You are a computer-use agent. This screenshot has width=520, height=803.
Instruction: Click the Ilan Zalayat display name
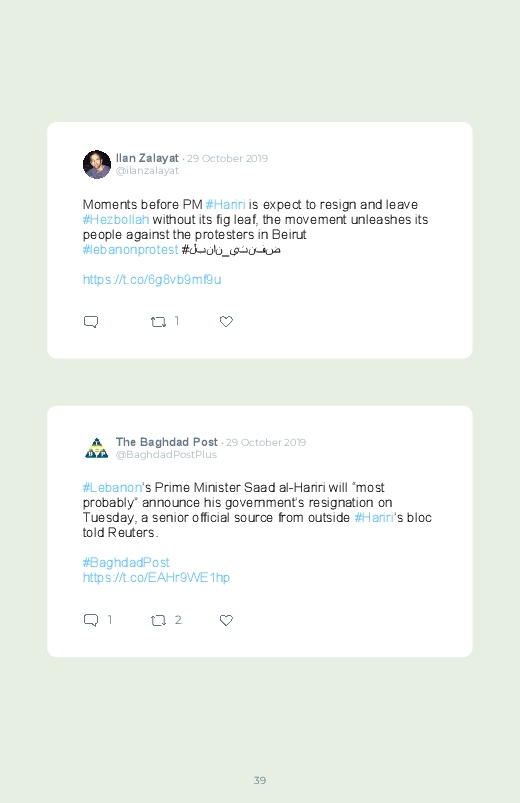pos(147,158)
